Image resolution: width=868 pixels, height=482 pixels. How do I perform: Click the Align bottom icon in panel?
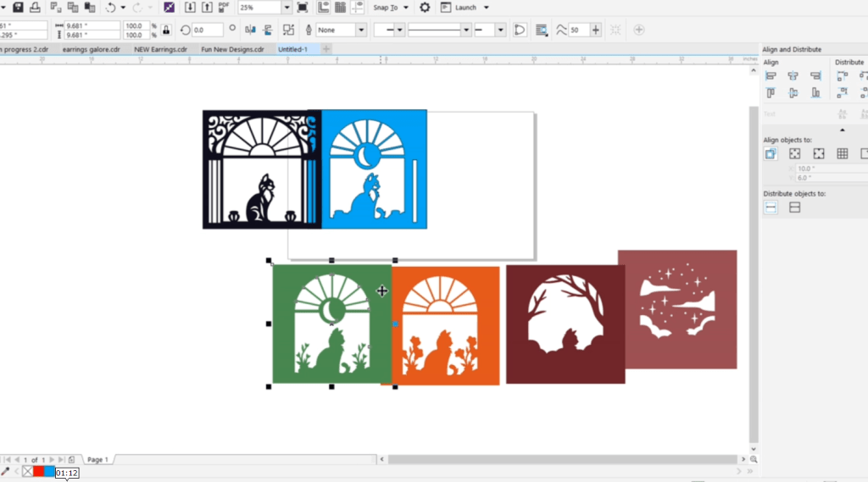(x=815, y=92)
